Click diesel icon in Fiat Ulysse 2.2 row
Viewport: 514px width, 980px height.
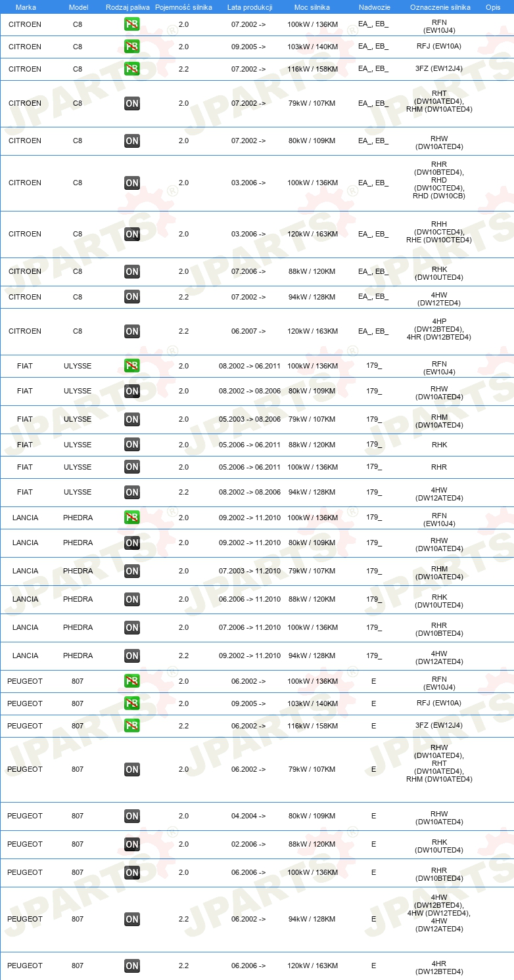[x=132, y=492]
